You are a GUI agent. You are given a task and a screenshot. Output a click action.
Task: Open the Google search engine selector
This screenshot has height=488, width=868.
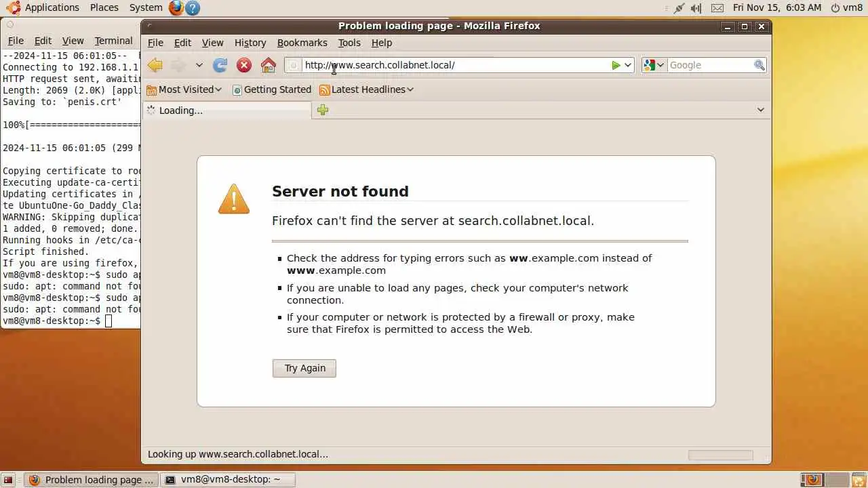pos(654,65)
